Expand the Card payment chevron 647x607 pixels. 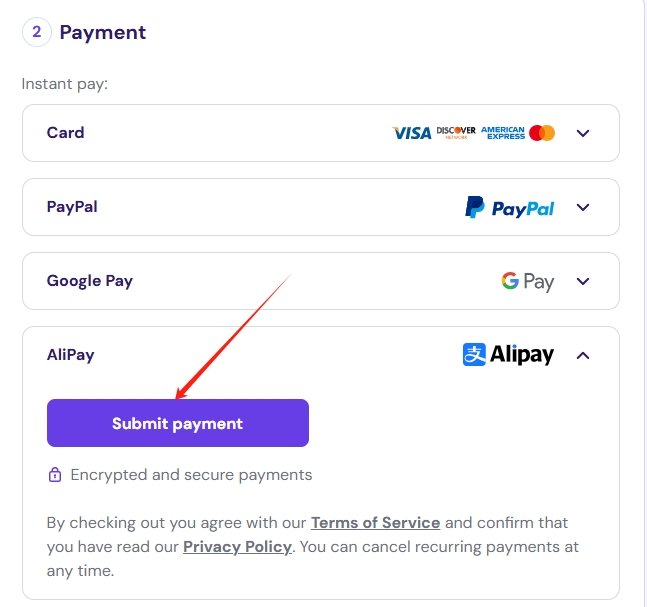(x=583, y=133)
